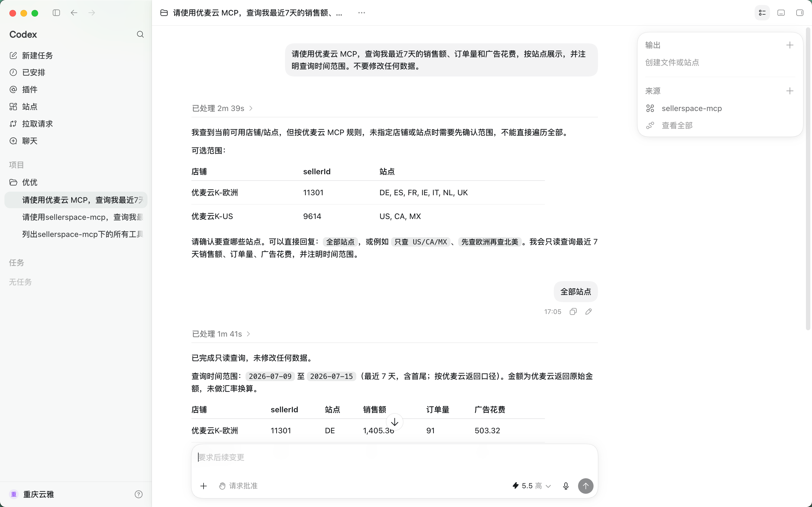Expand the 已处理 1m 41s details
The height and width of the screenshot is (507, 812).
(221, 334)
